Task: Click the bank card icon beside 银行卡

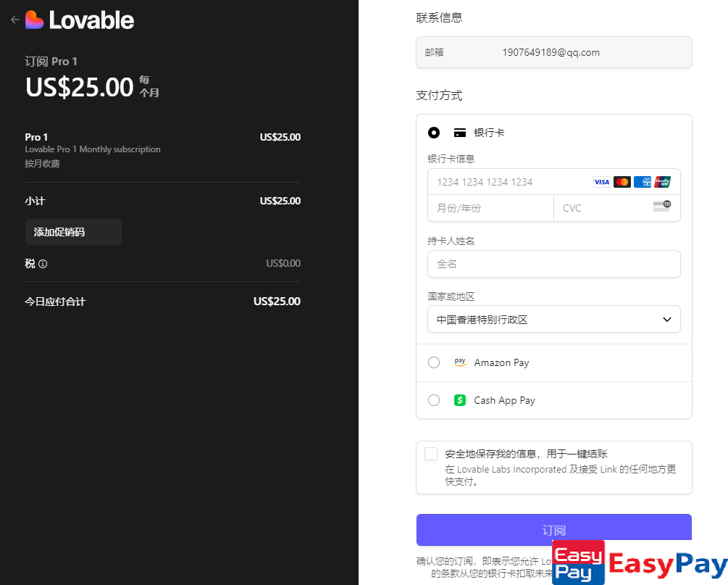Action: pyautogui.click(x=460, y=133)
